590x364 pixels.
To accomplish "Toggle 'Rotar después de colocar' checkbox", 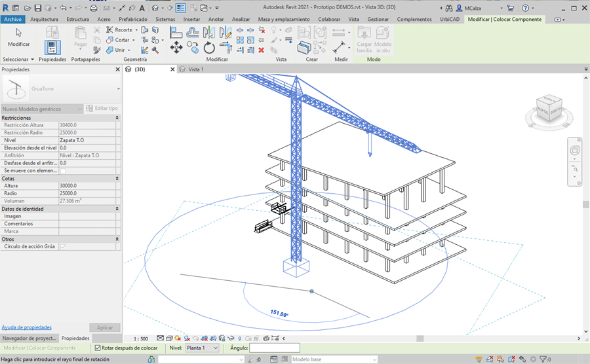I will tap(98, 348).
